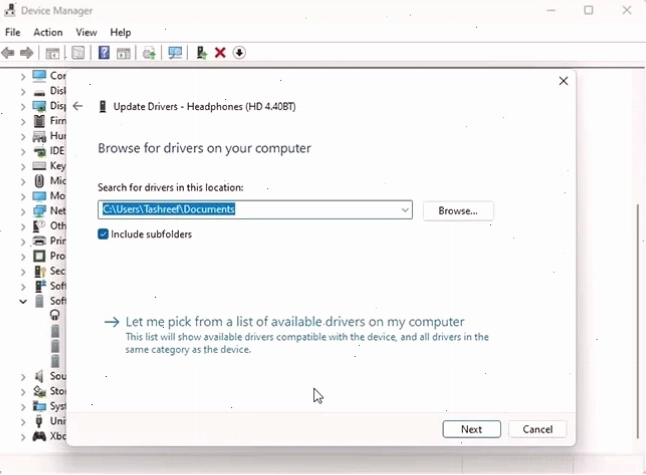The image size is (646, 475).
Task: Expand the Other devices tree node
Action: 23,226
